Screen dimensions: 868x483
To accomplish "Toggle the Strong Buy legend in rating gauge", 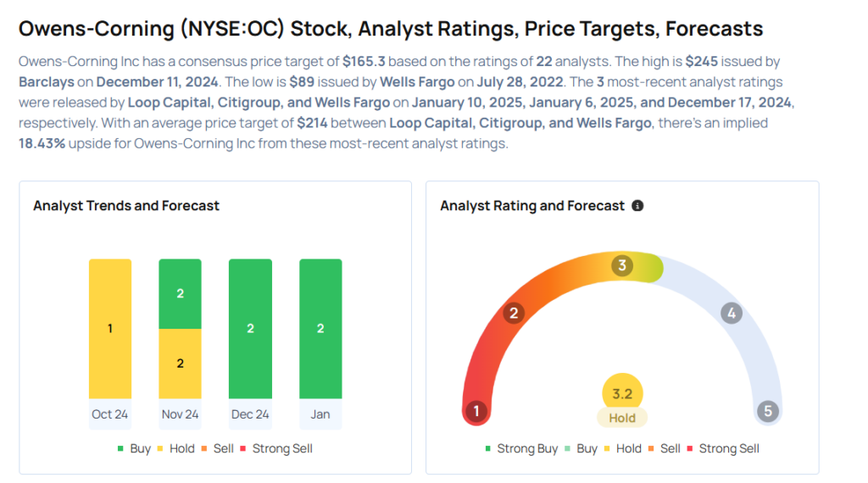I will (521, 448).
